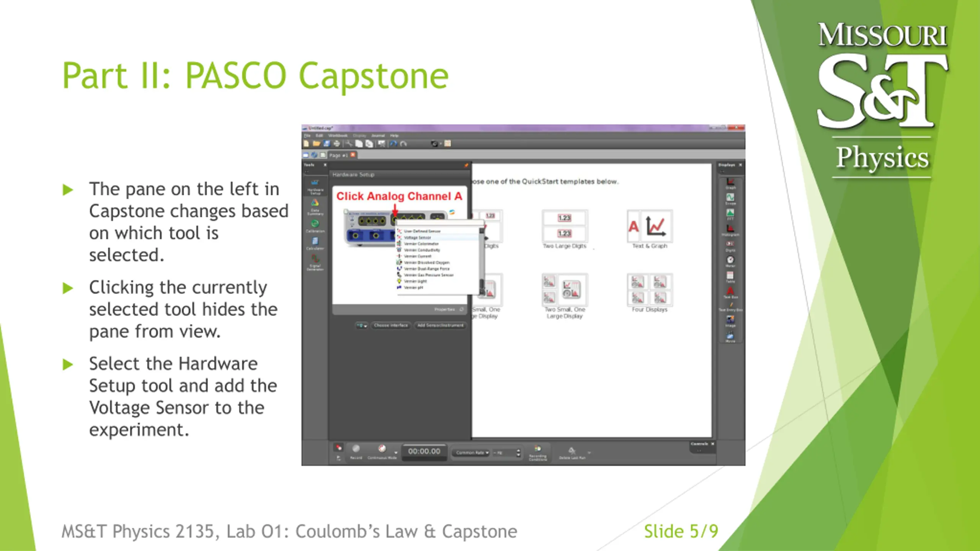Open the Signal Generator tool
This screenshot has height=551, width=980.
click(x=315, y=262)
